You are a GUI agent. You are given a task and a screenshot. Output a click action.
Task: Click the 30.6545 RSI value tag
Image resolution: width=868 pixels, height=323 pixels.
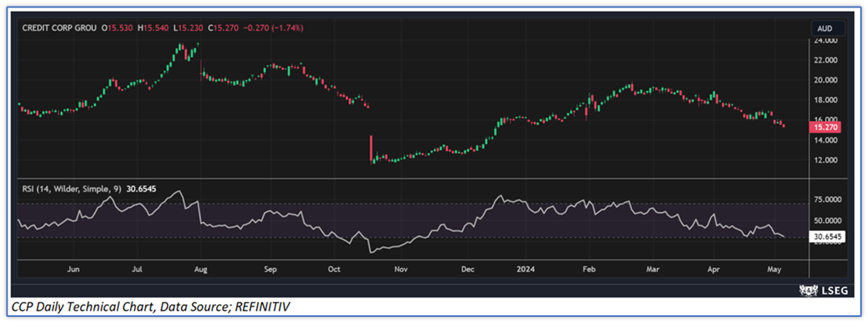tap(827, 238)
